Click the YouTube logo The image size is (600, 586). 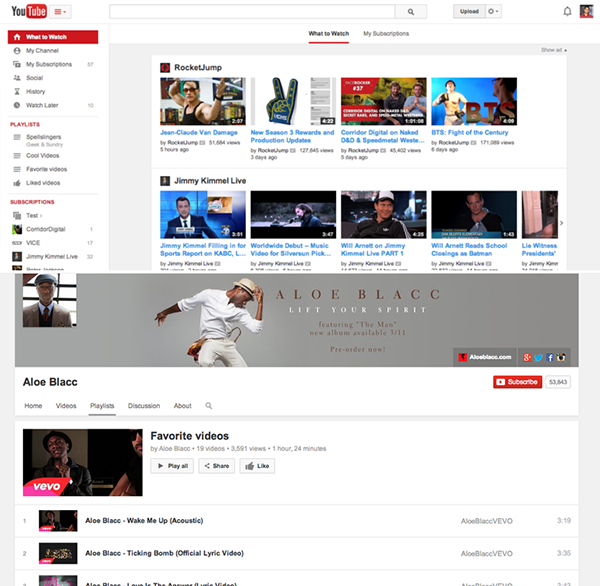pos(29,11)
